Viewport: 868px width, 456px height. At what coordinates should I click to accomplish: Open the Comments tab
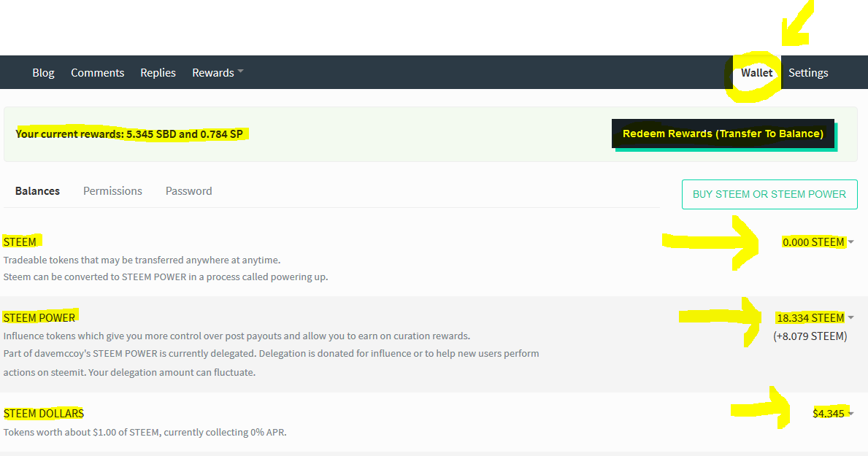(x=97, y=72)
